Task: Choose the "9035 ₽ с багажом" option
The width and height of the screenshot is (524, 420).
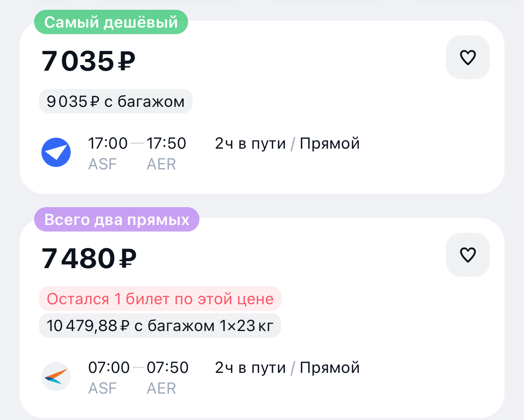Action: pyautogui.click(x=115, y=101)
